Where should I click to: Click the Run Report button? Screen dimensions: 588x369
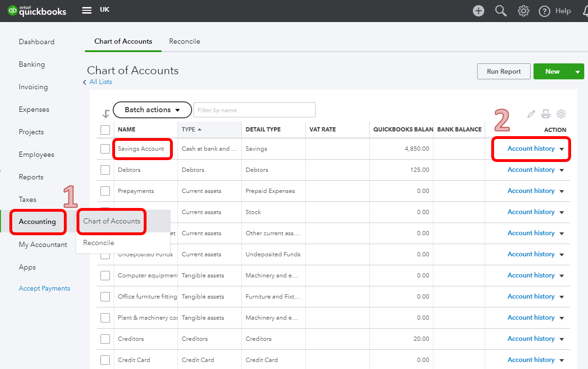pyautogui.click(x=503, y=72)
